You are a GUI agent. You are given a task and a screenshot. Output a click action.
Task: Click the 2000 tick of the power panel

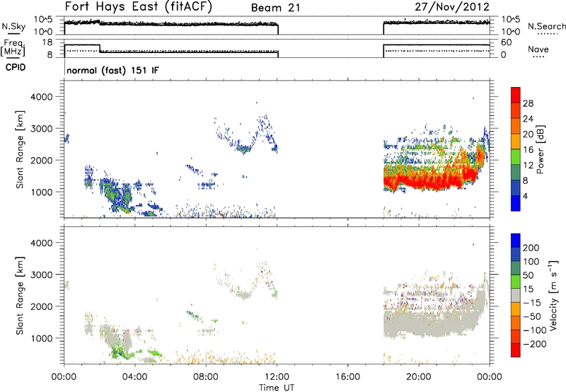point(41,160)
